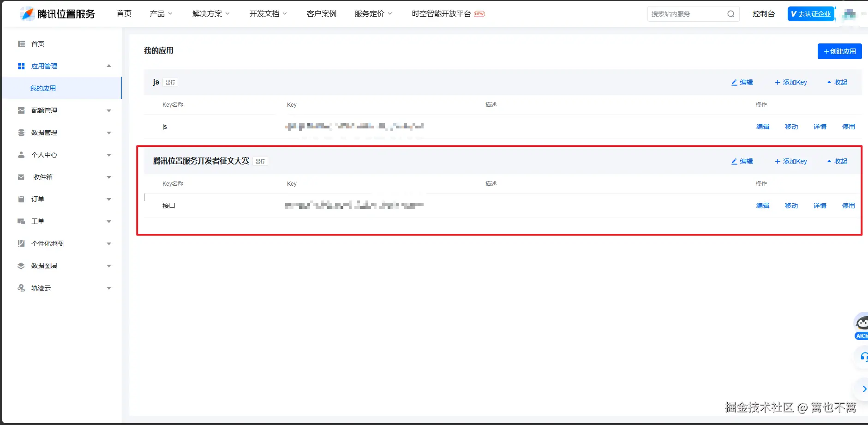Click the 首页 sidebar list icon
The height and width of the screenshot is (425, 868).
click(x=21, y=44)
